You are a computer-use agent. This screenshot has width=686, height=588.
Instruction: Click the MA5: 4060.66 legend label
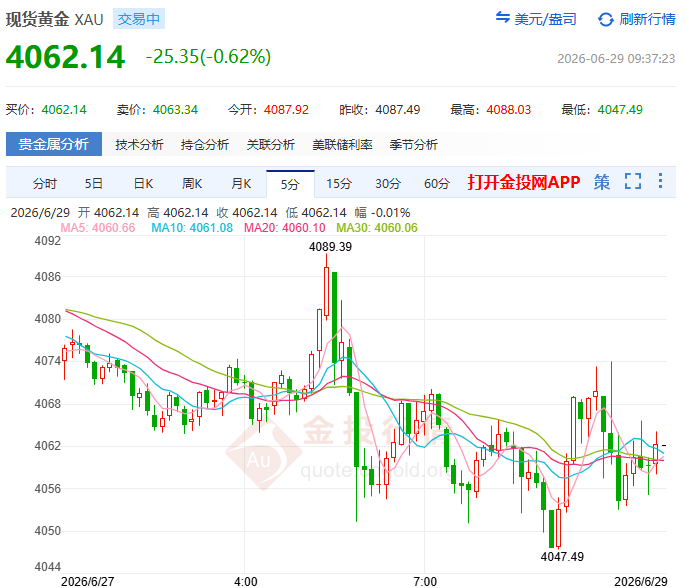coord(98,228)
